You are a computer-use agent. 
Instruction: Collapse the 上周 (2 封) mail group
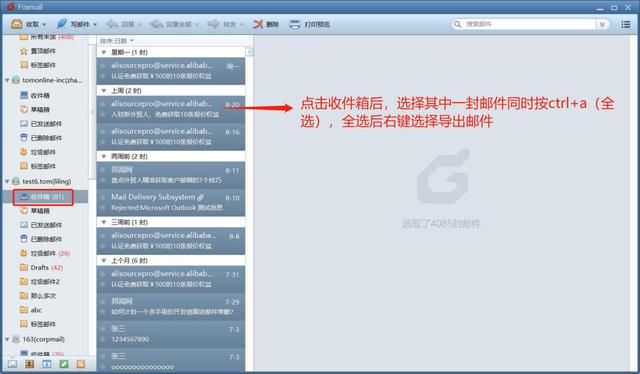(104, 91)
